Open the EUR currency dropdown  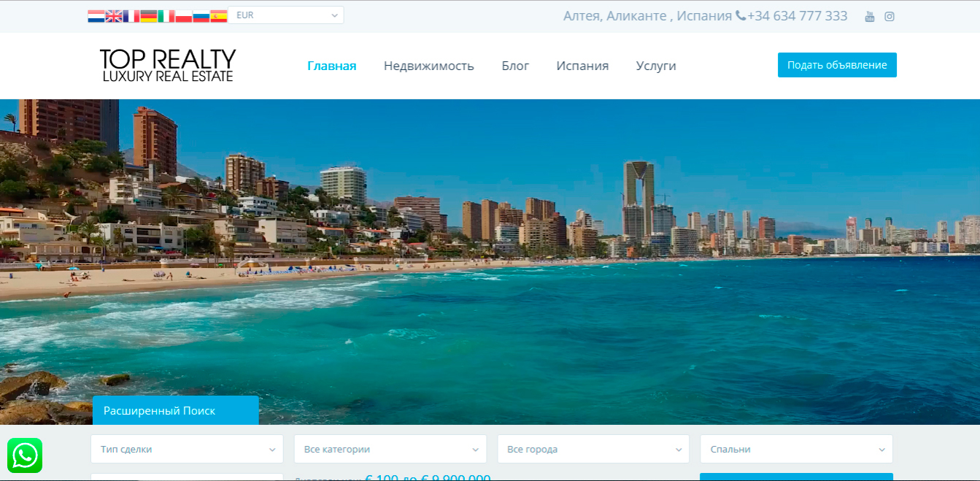tap(286, 15)
